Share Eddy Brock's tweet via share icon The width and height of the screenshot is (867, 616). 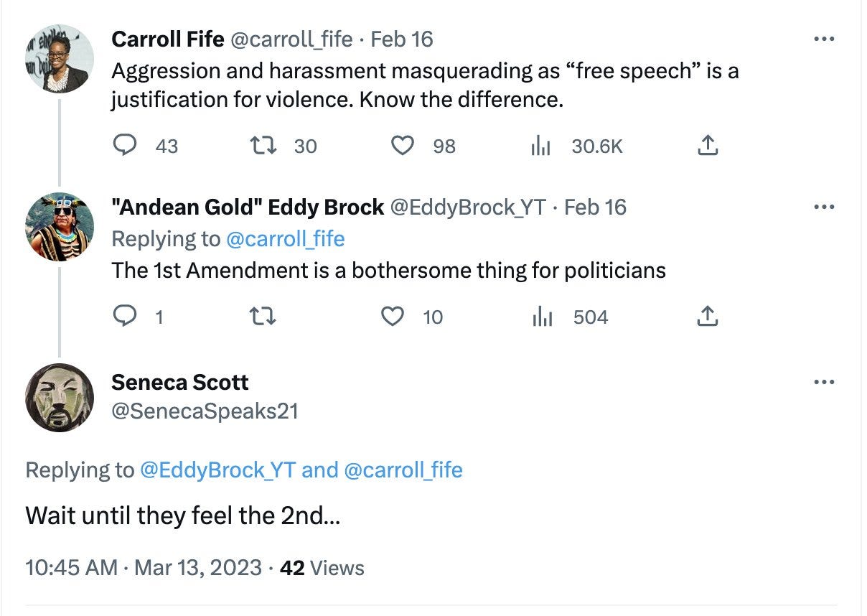point(707,317)
